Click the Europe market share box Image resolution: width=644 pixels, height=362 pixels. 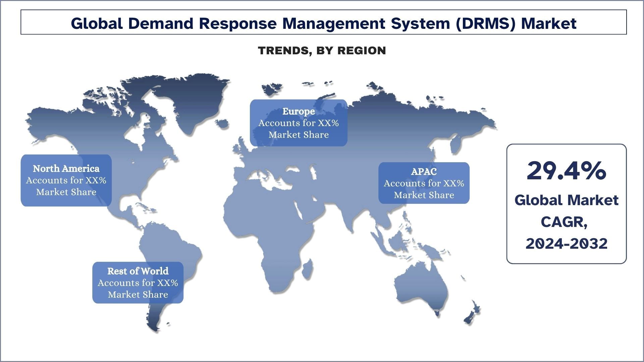[x=299, y=123]
